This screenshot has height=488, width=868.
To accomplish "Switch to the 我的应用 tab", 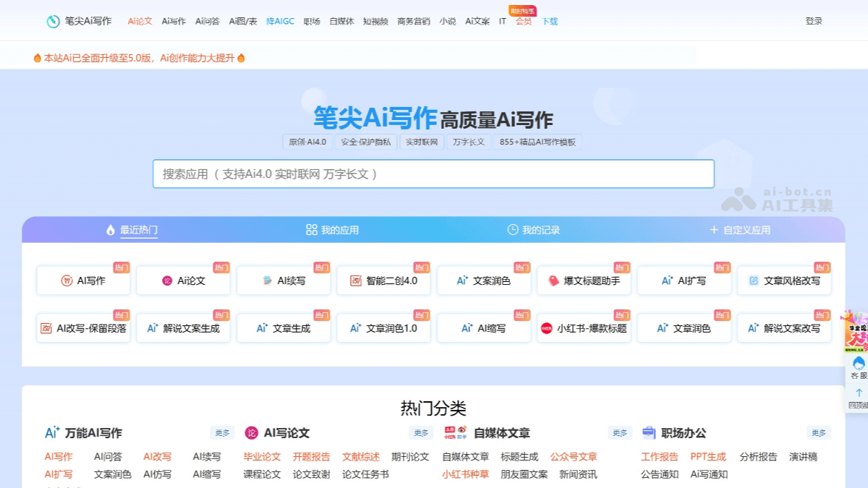I will click(333, 230).
